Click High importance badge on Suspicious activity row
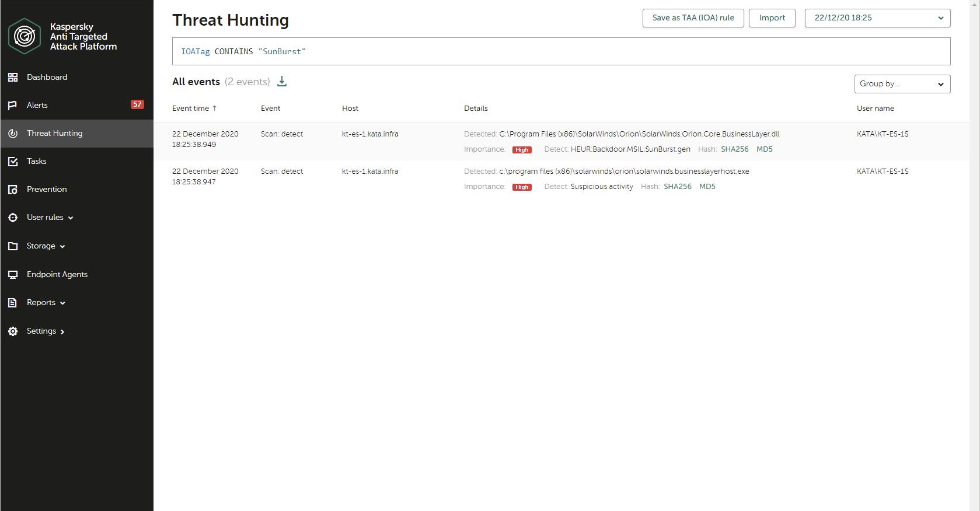Screen dimensions: 980x511 [522, 187]
